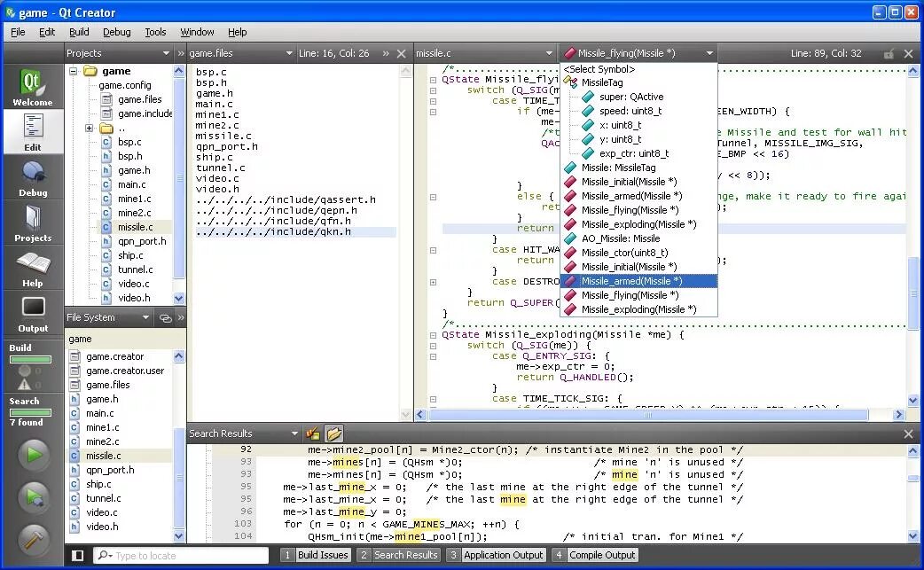Image resolution: width=924 pixels, height=570 pixels.
Task: Click the Line: 16, Col: 26 indicator
Action: pos(333,53)
